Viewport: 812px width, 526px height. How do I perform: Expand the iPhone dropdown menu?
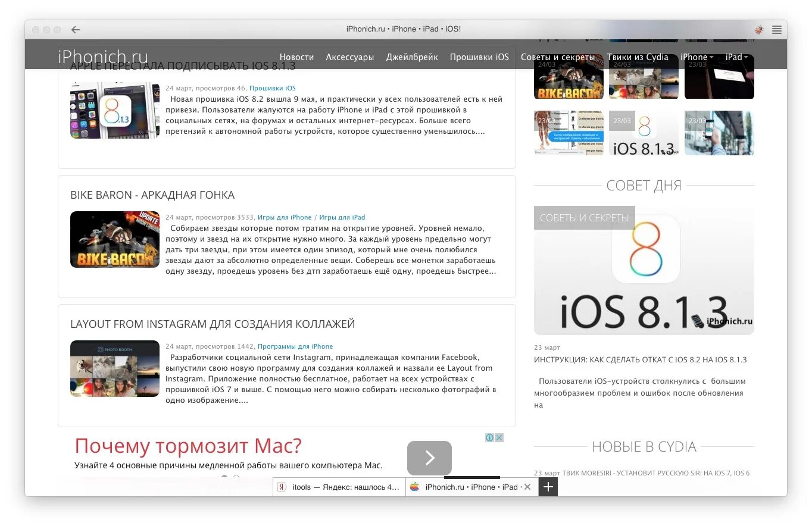697,57
